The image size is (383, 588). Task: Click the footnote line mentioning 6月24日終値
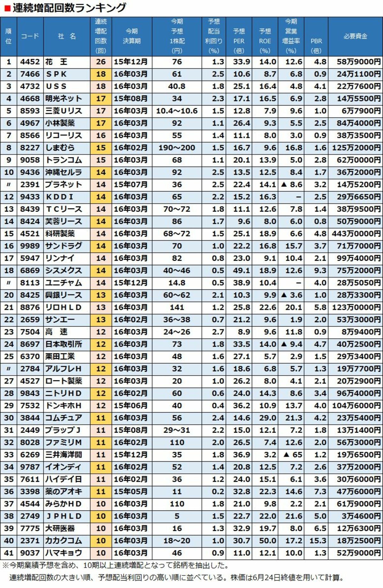(x=177, y=577)
